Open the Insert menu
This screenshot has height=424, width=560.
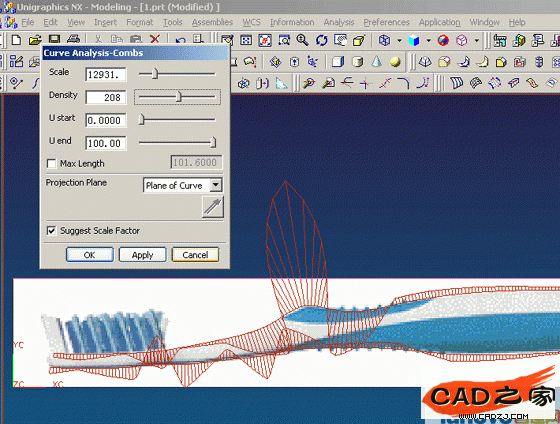click(105, 22)
